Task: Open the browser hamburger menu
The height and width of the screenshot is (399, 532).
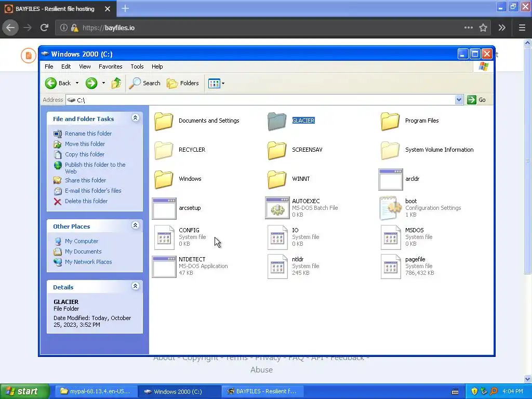Action: tap(522, 28)
